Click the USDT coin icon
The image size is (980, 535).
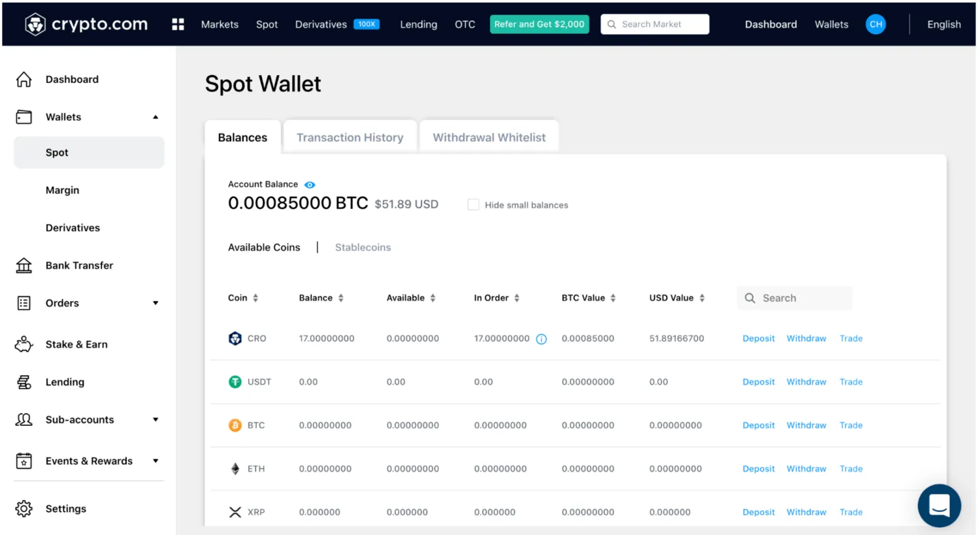[235, 381]
